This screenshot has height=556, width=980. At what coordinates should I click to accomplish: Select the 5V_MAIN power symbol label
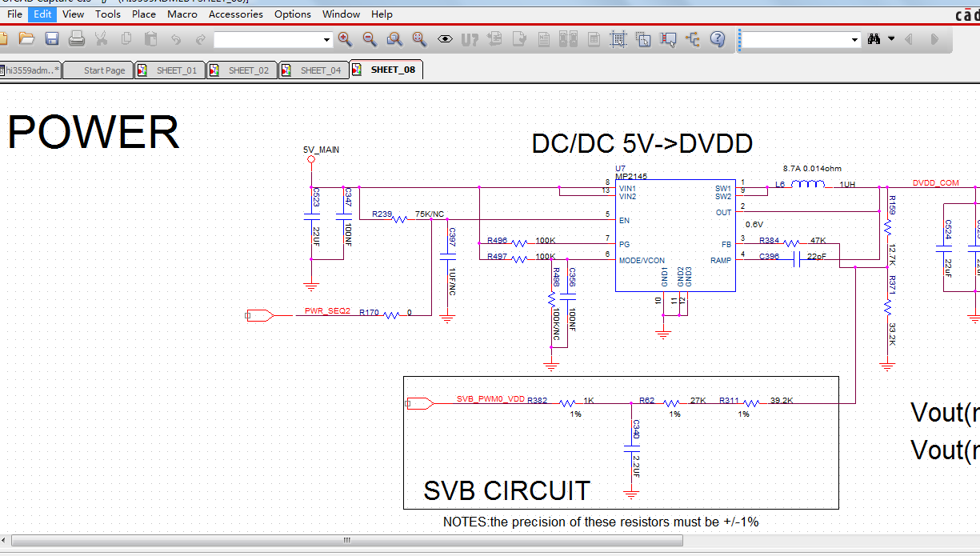321,150
